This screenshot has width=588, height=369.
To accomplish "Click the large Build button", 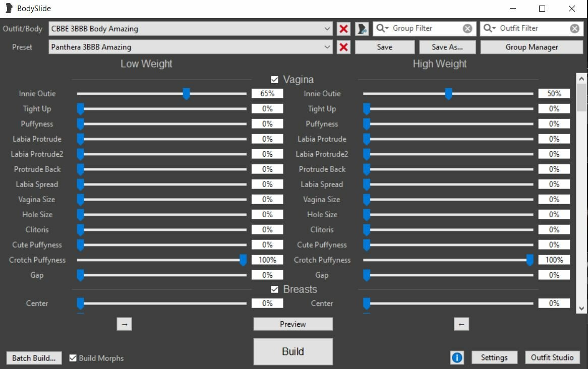I will (293, 351).
